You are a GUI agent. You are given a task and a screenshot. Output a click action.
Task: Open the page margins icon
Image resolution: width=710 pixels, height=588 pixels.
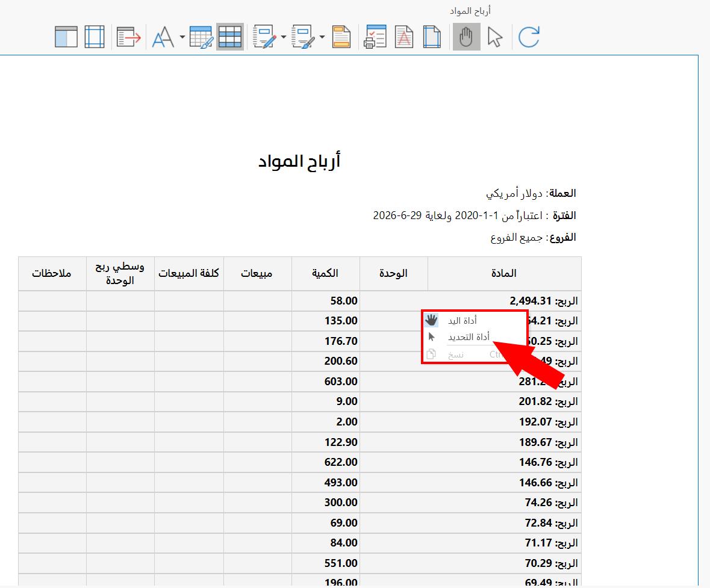pos(95,37)
